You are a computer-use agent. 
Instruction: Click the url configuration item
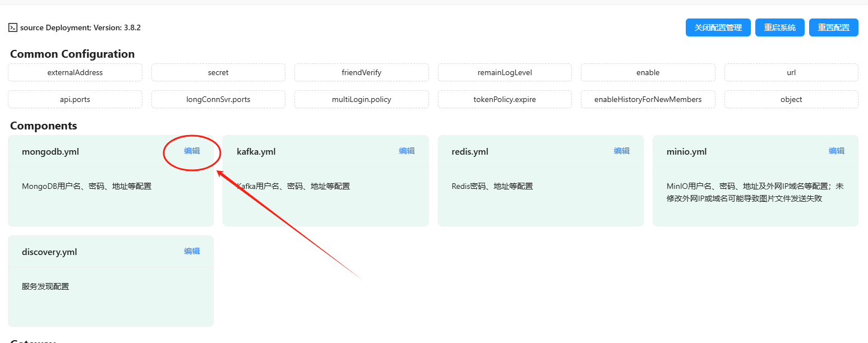791,72
